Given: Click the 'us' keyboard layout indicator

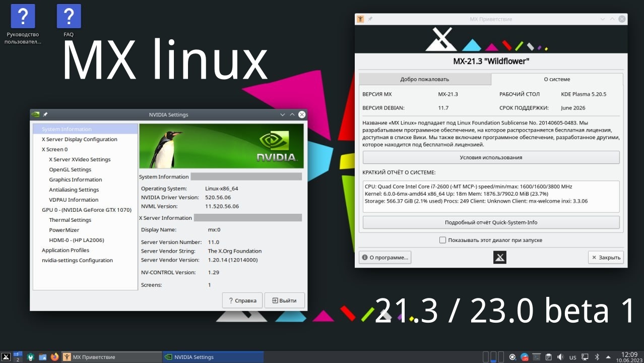Looking at the screenshot, I should [x=572, y=357].
